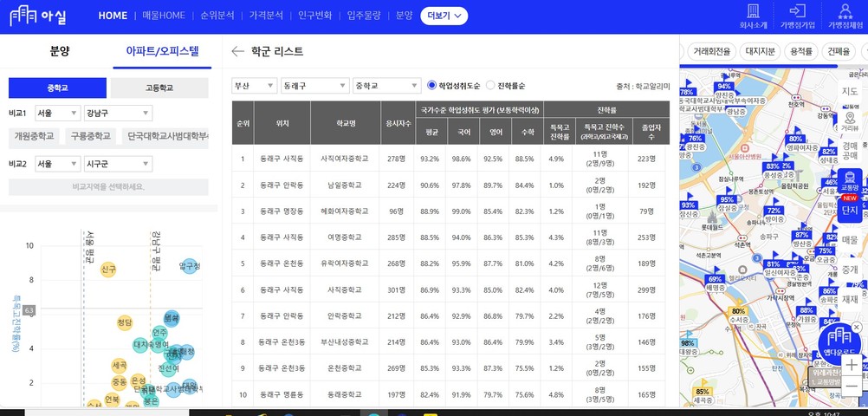The width and height of the screenshot is (868, 416).
Task: Zoom in the map with plus
Action: pyautogui.click(x=852, y=365)
